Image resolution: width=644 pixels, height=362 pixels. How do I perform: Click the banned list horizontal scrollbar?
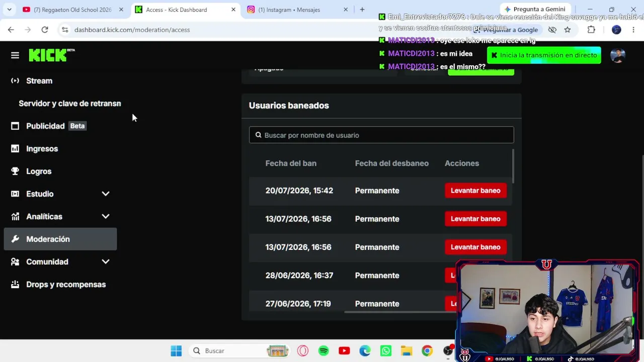400,312
